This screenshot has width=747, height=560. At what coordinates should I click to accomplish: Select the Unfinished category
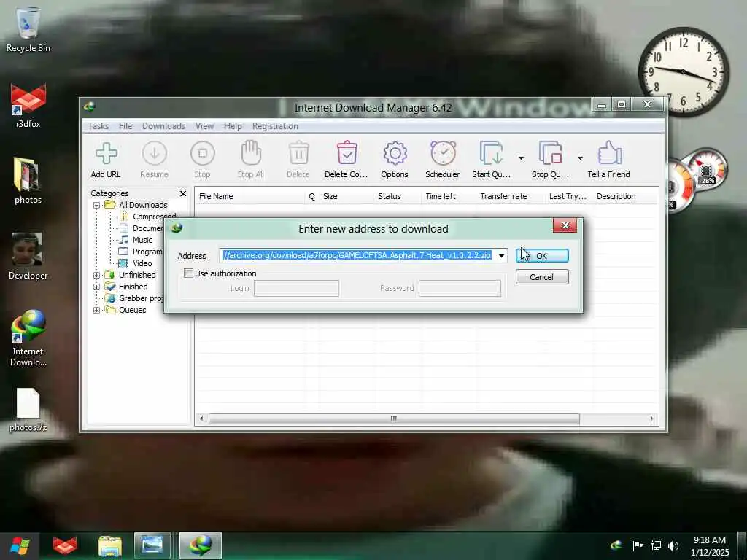137,275
